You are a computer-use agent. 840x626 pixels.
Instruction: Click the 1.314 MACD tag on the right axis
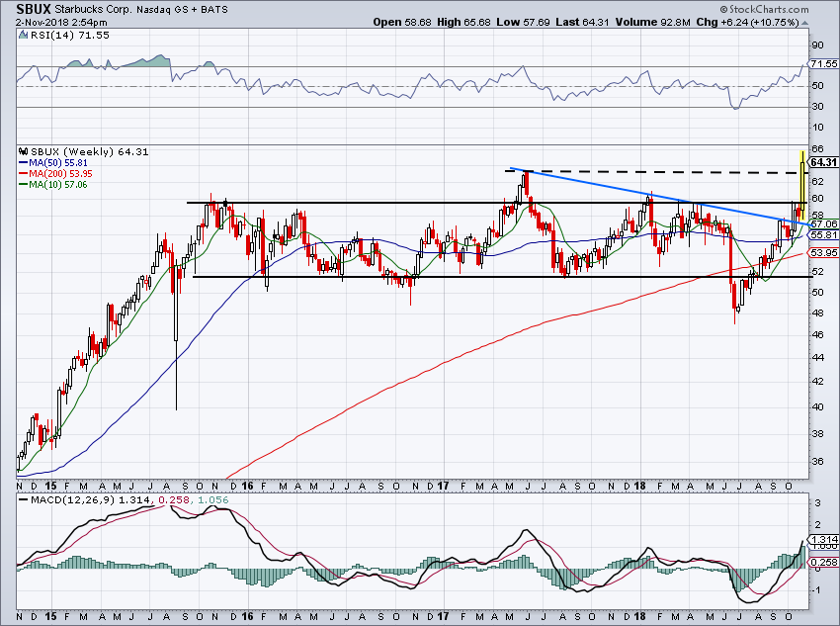pos(824,539)
